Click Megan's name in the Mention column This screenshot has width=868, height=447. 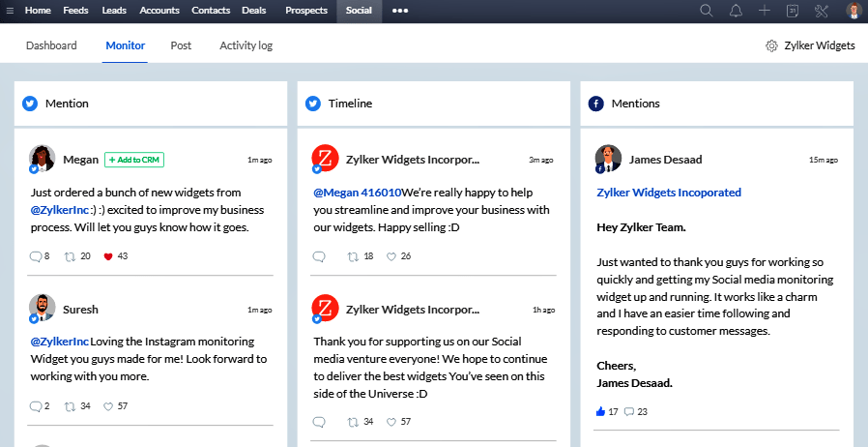(x=81, y=160)
